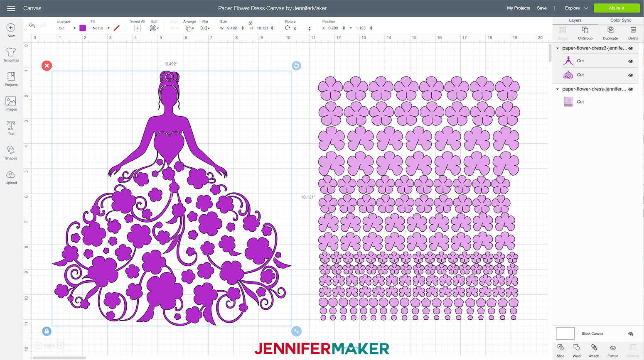
Task: Open the Images library
Action: tap(11, 101)
